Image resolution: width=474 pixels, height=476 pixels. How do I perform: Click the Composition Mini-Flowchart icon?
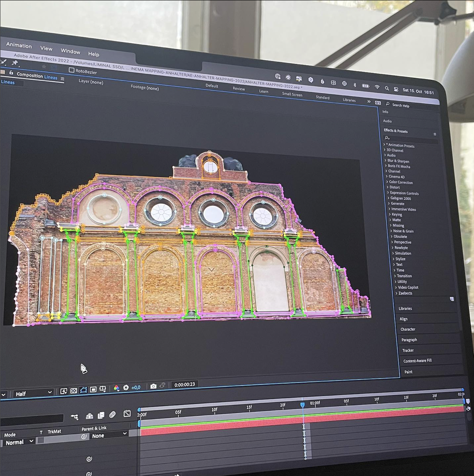pos(75,417)
